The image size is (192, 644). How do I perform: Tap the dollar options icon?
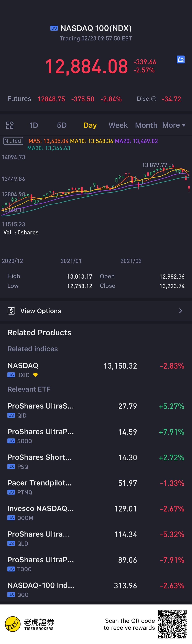[11, 311]
